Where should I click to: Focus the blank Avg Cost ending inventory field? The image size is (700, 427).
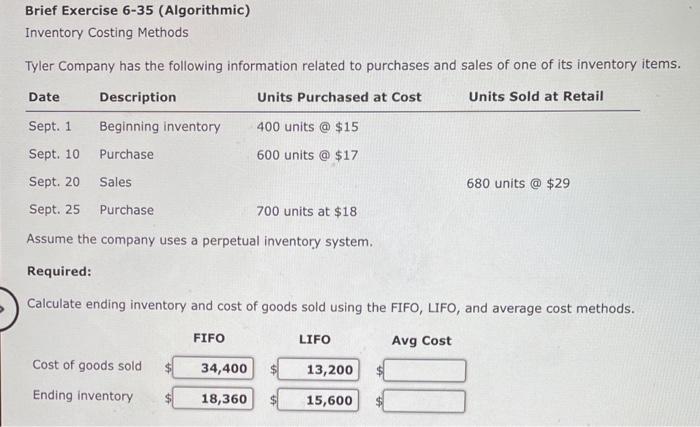(424, 401)
